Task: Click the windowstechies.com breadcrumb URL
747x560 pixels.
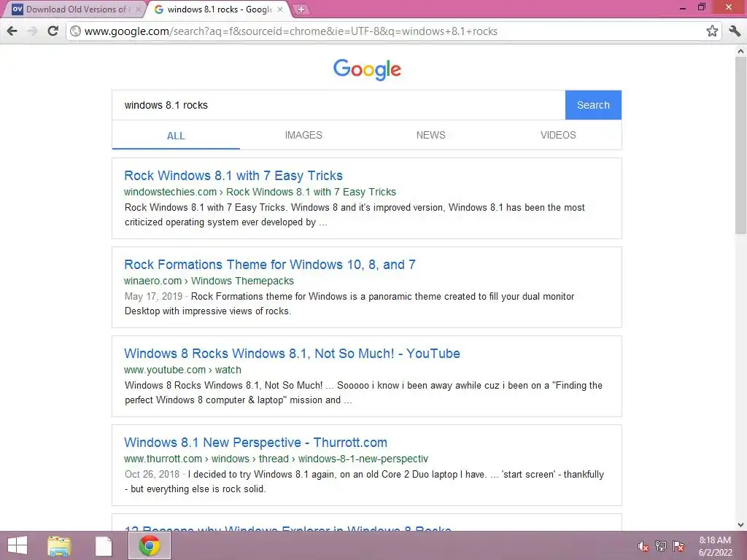Action: click(x=260, y=192)
